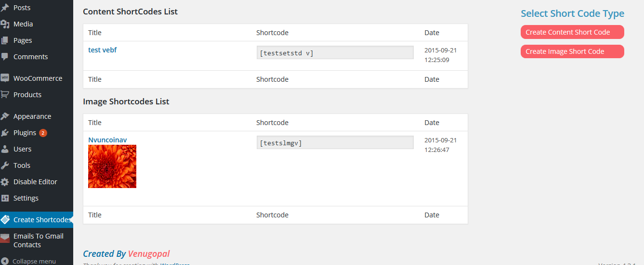Click the Plugins plug icon

(x=5, y=133)
